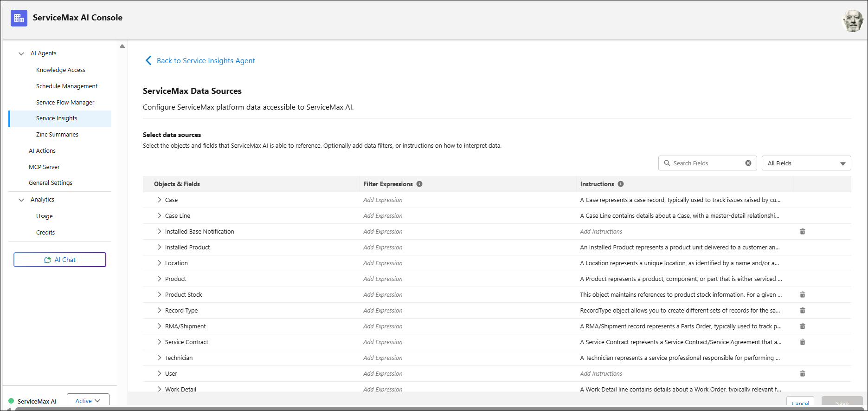Add Instructions for Installed Base Notification

pyautogui.click(x=601, y=231)
